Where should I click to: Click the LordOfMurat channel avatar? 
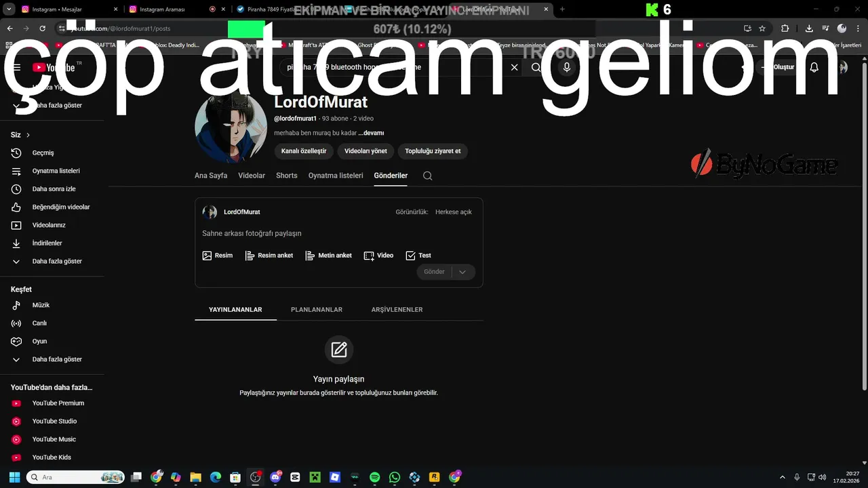[x=231, y=126]
